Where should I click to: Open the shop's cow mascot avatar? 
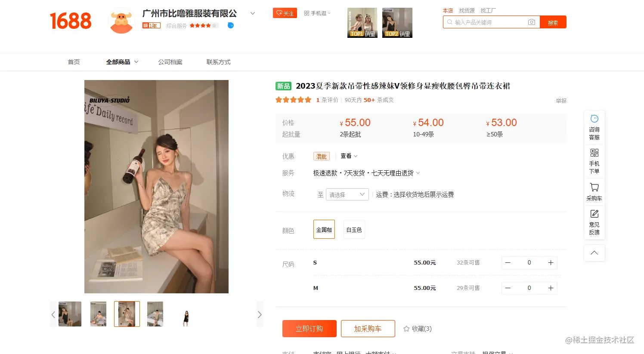click(x=121, y=21)
